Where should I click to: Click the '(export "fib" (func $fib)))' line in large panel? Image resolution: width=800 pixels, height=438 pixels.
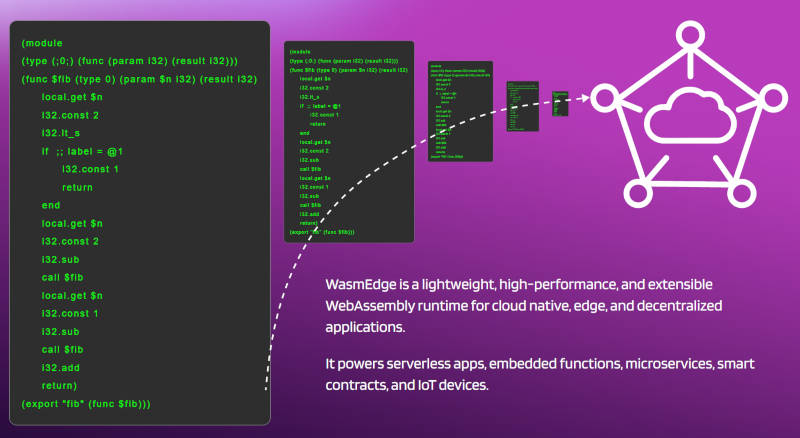coord(86,404)
